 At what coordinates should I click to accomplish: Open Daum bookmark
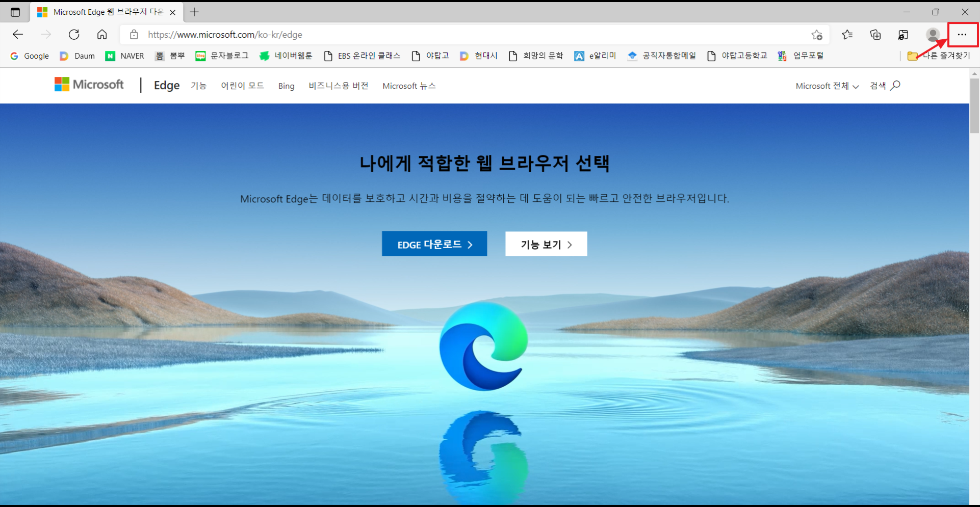(78, 56)
